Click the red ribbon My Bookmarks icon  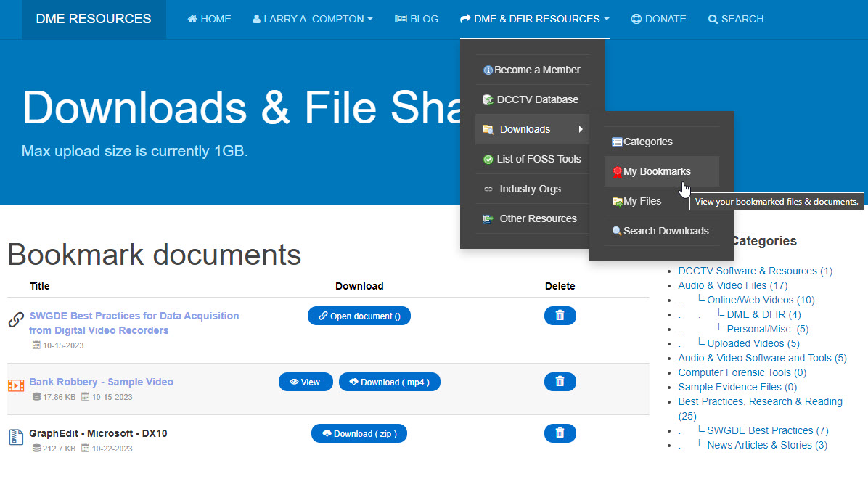(x=618, y=172)
